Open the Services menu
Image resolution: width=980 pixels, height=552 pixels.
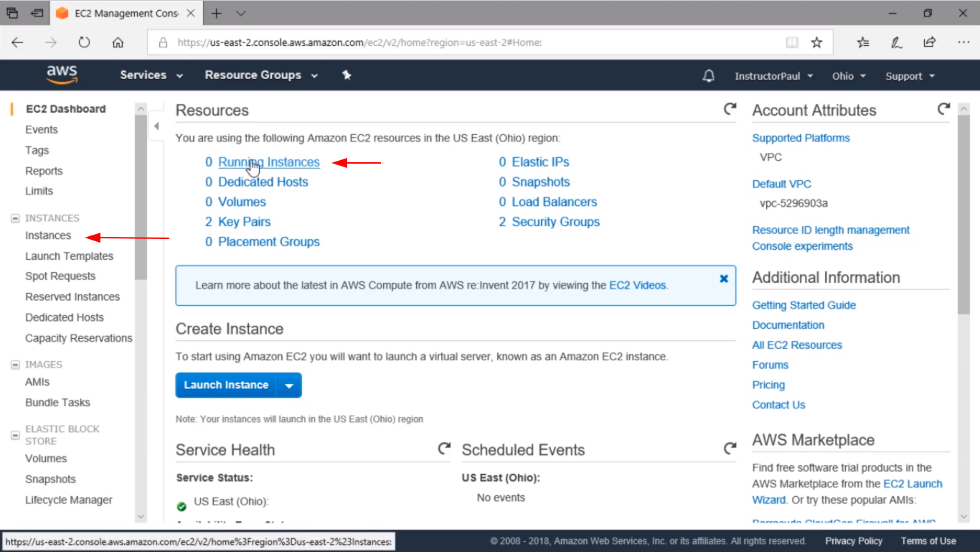click(x=151, y=75)
